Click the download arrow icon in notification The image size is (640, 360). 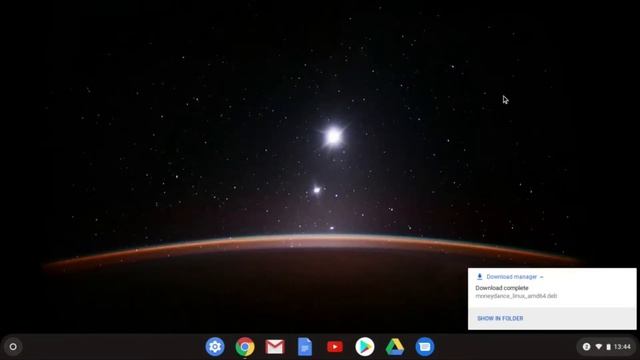pyautogui.click(x=480, y=277)
